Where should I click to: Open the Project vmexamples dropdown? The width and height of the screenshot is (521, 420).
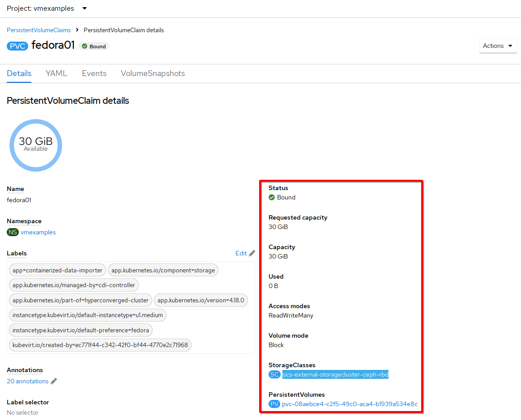tap(47, 8)
